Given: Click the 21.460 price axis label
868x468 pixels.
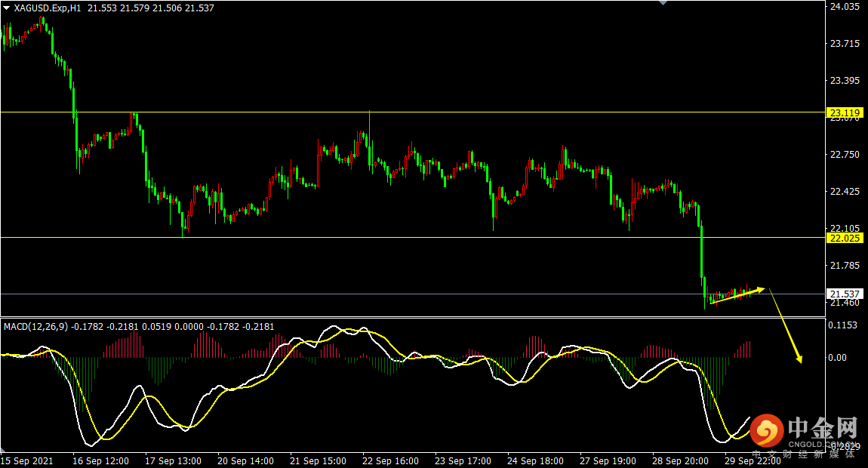Looking at the screenshot, I should 844,303.
